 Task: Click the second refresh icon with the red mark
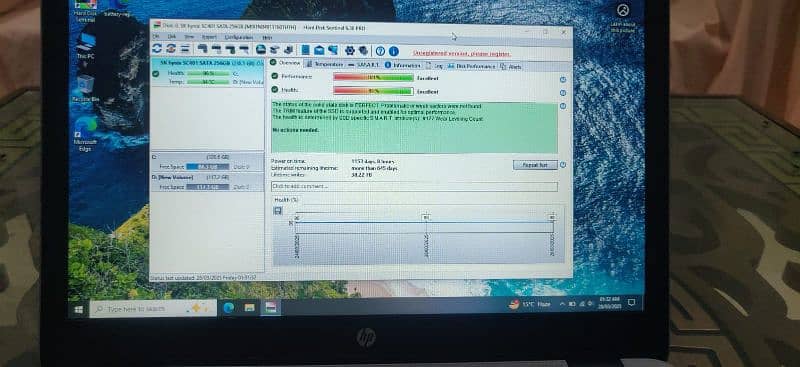point(171,49)
